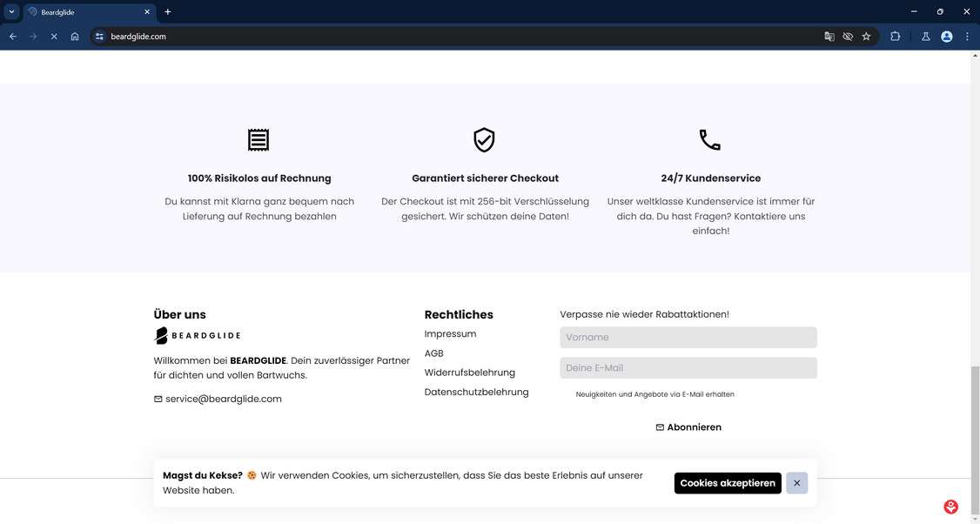Open the translate page icon
The height and width of the screenshot is (524, 980).
point(829,37)
